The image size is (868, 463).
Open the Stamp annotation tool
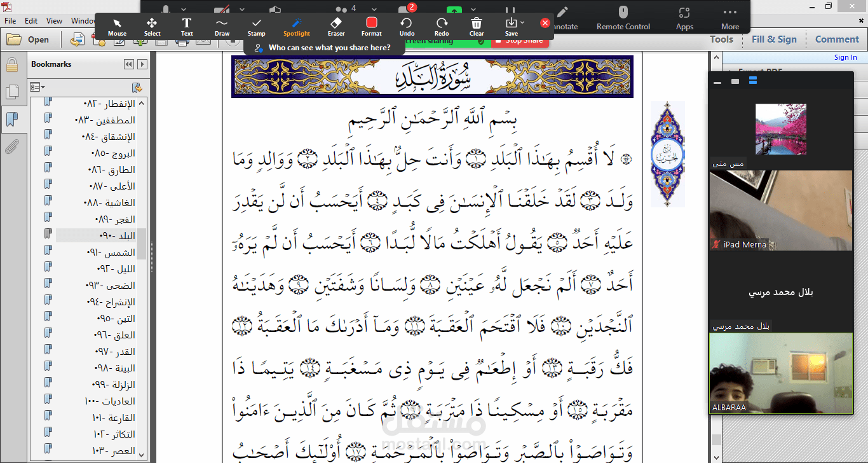257,27
